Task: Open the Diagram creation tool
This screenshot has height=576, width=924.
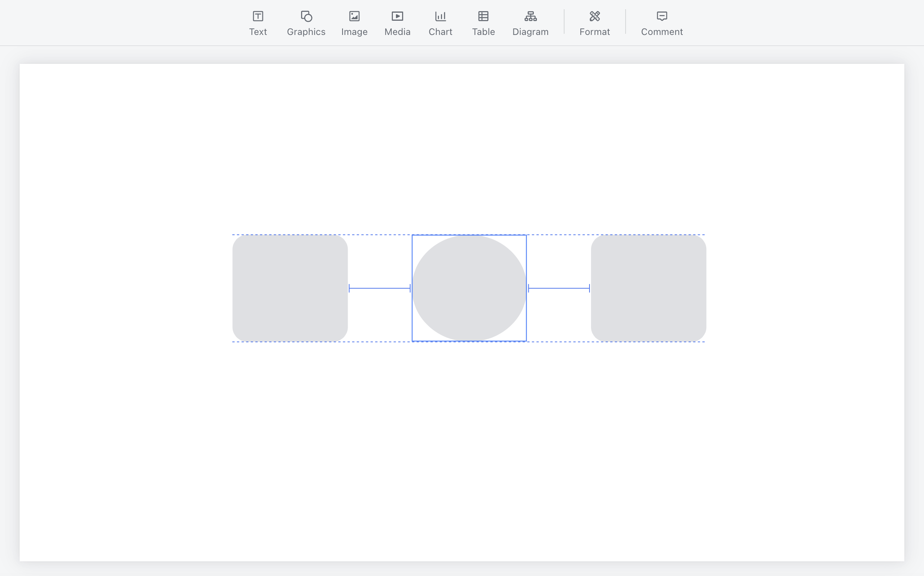Action: coord(530,17)
